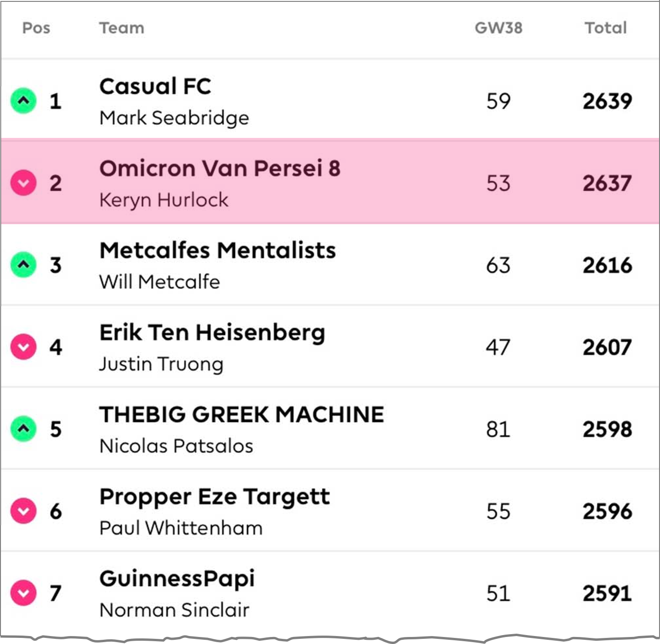Open the Omicron Van Persei 8 team
660x644 pixels.
point(220,169)
